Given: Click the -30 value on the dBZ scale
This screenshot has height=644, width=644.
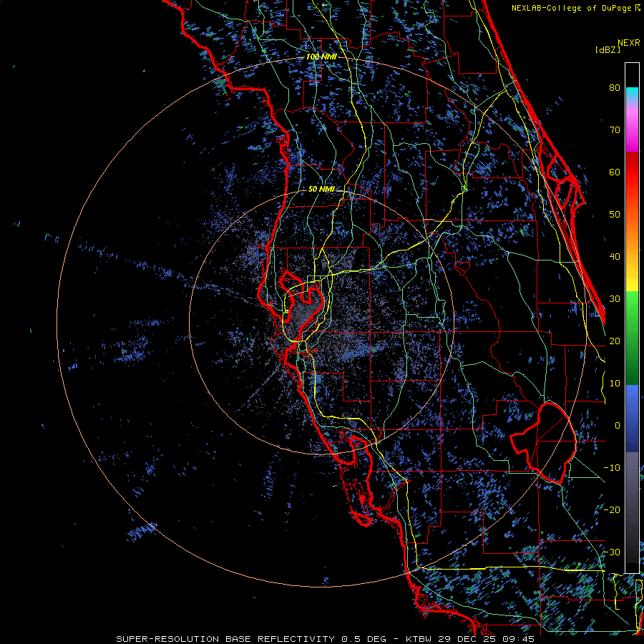Looking at the screenshot, I should (612, 552).
